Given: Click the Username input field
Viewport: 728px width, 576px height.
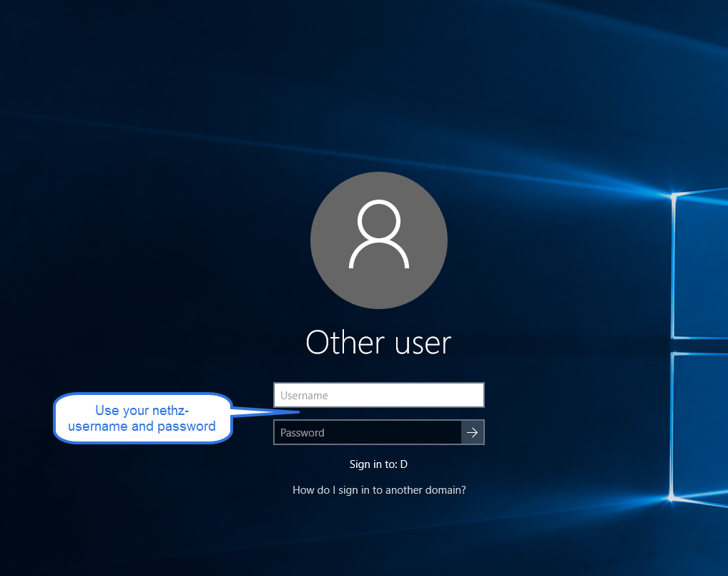Looking at the screenshot, I should coord(379,395).
